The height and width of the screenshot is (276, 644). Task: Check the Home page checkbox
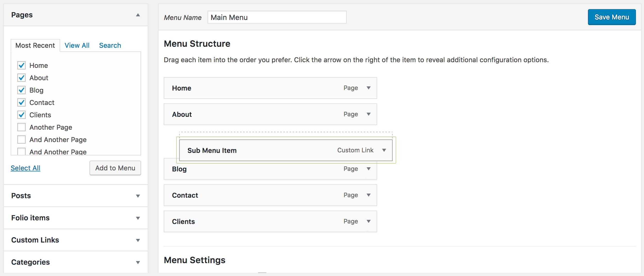pos(21,65)
